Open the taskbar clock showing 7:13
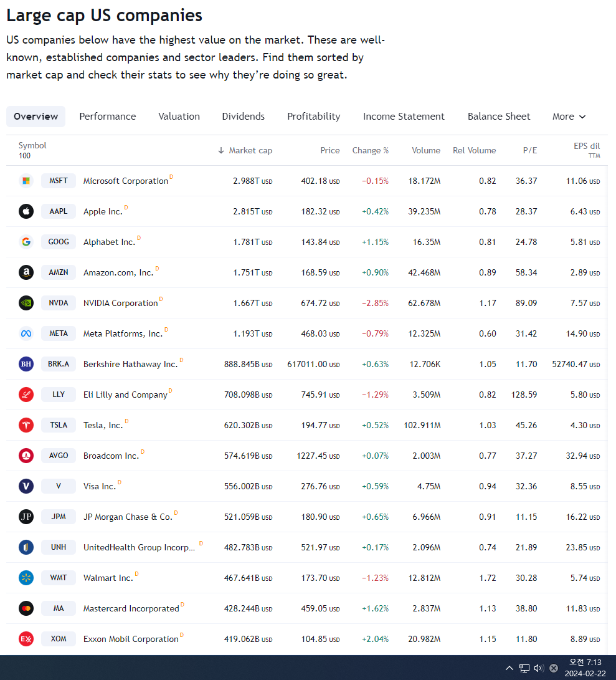 tap(585, 668)
